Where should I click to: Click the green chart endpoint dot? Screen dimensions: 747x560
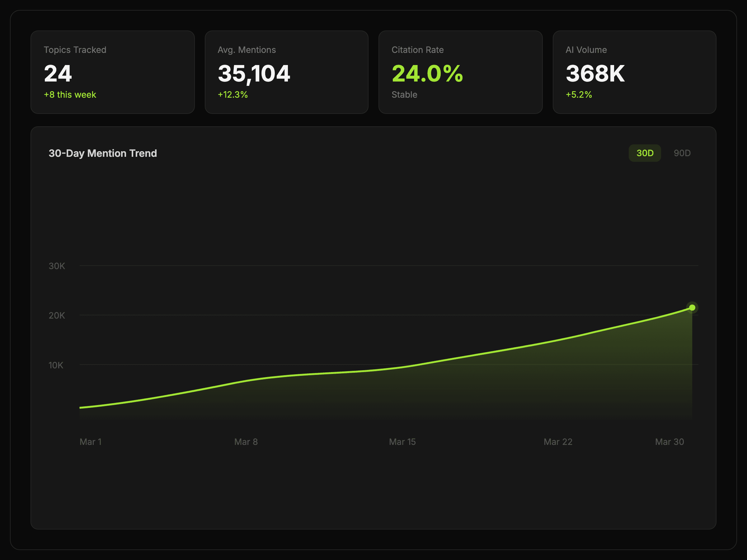pos(692,307)
